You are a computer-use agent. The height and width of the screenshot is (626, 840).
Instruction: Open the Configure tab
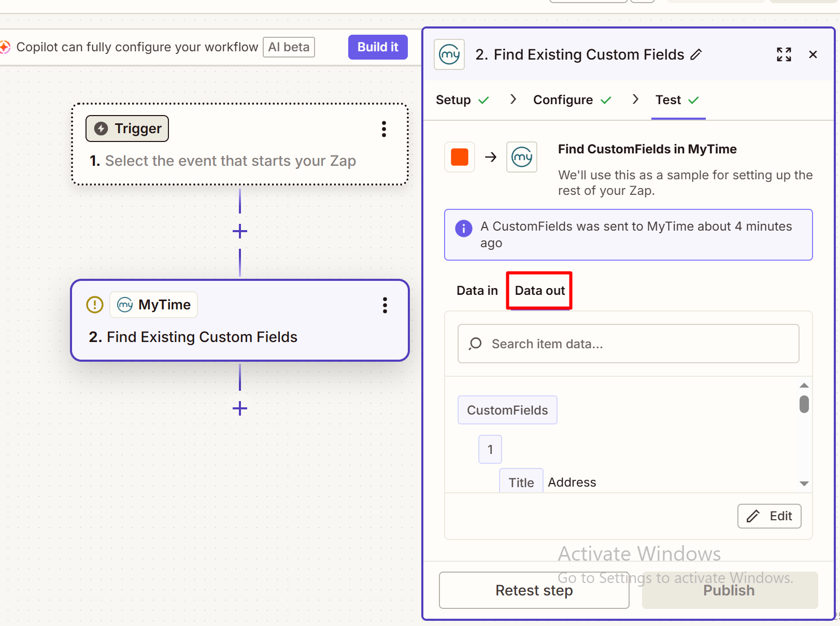point(573,100)
